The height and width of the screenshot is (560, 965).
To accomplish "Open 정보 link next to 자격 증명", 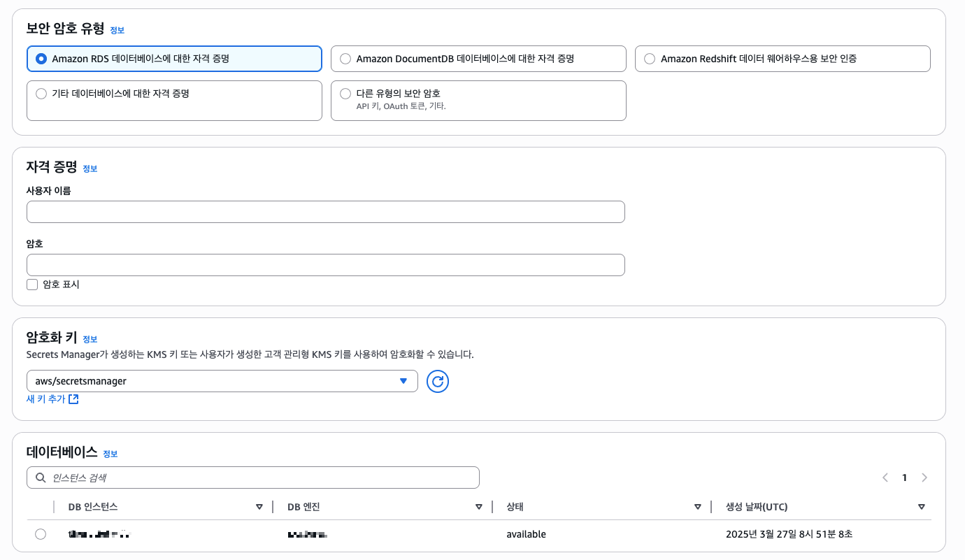I will point(90,168).
